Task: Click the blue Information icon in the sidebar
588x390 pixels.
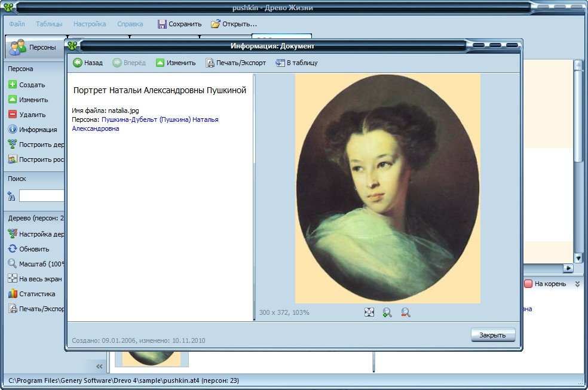Action: coord(13,129)
